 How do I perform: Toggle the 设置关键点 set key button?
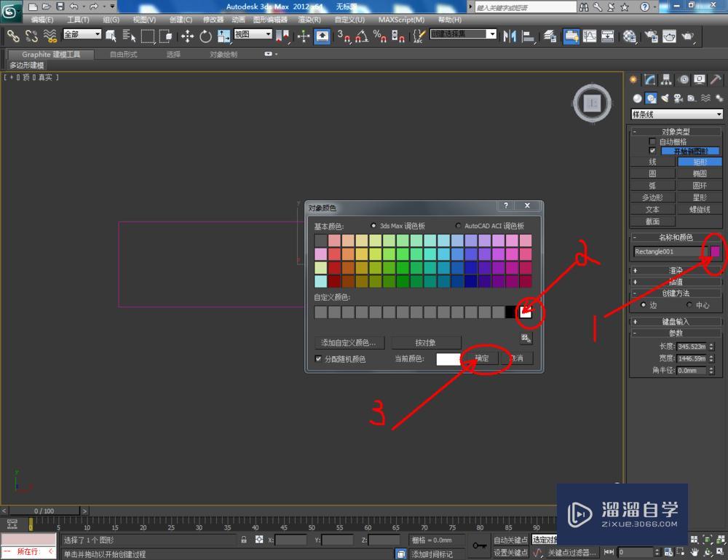pos(511,552)
